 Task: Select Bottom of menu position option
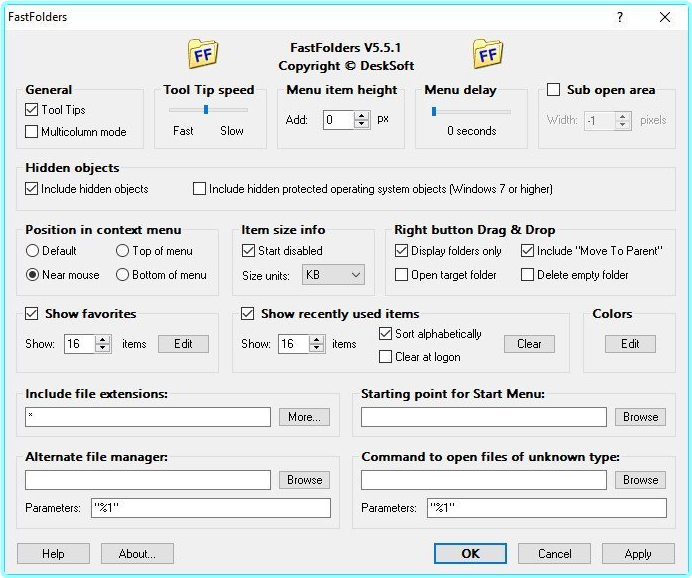click(x=123, y=275)
